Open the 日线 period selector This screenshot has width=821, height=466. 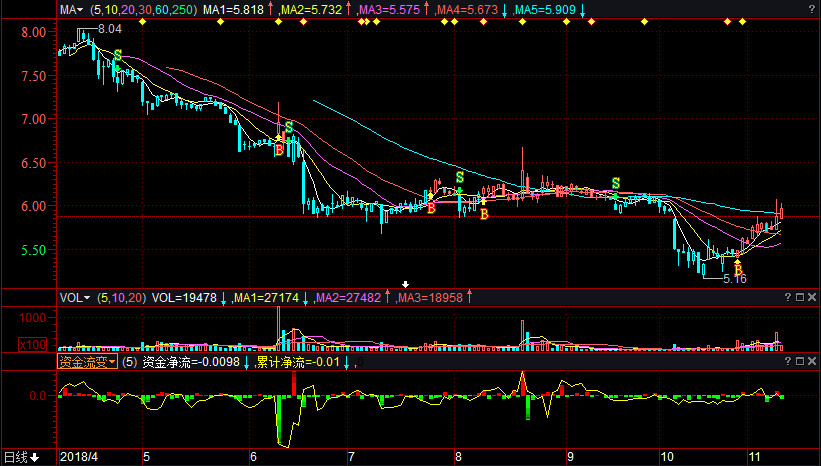[21, 458]
